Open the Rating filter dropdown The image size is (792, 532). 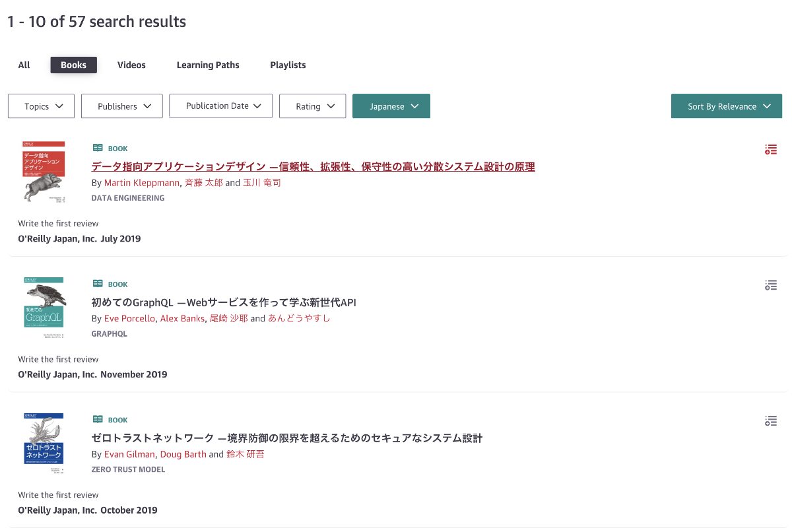tap(313, 106)
